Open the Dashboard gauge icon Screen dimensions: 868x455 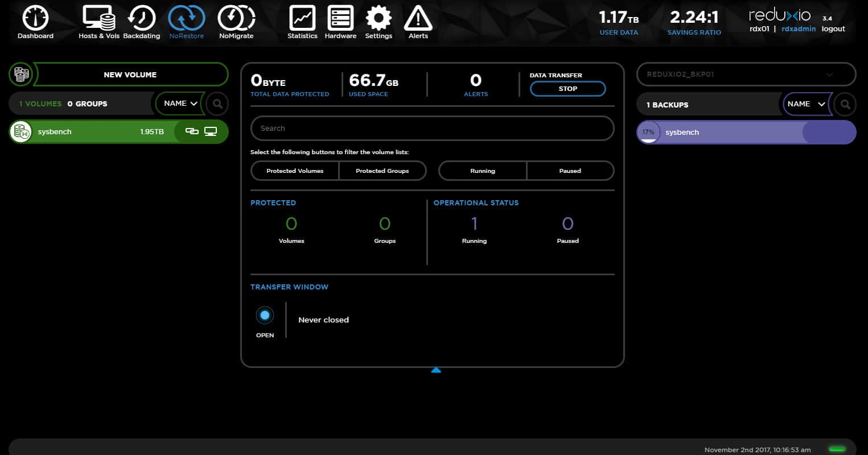tap(35, 18)
